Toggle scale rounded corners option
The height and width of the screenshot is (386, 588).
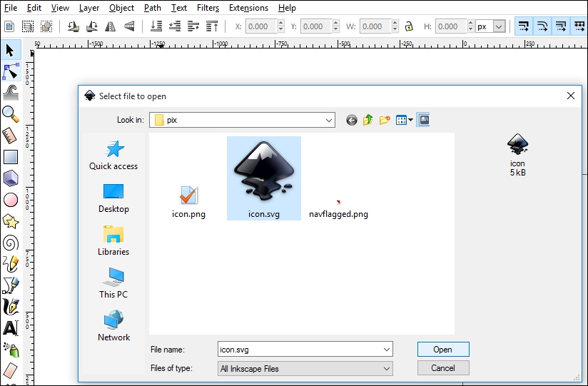(542, 26)
